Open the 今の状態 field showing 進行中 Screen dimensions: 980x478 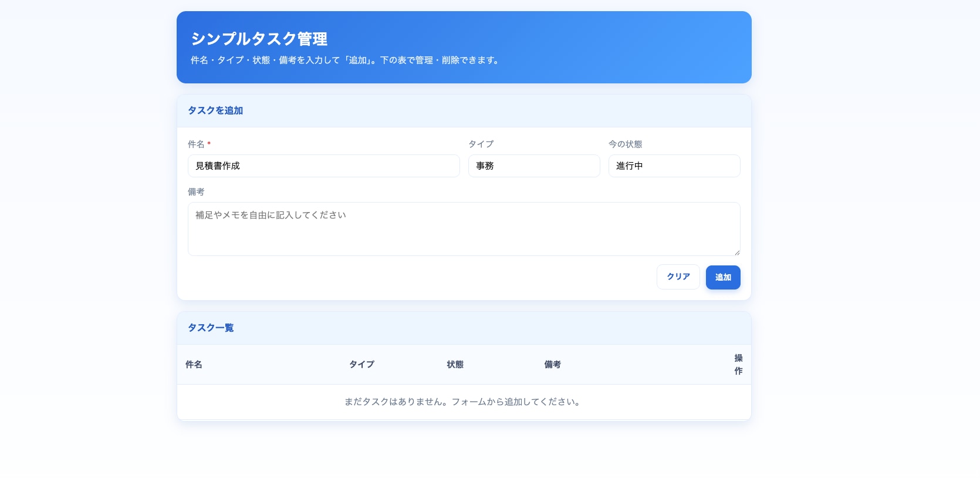coord(674,166)
